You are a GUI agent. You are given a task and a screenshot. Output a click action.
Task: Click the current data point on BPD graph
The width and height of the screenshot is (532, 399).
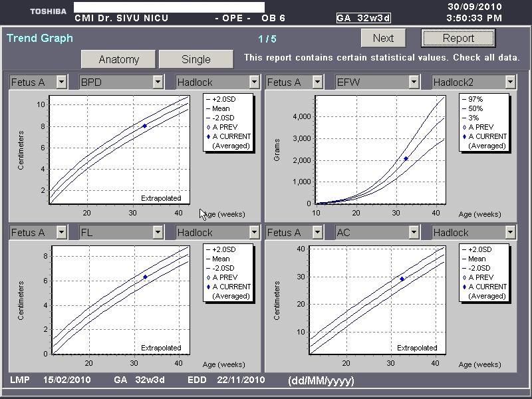(145, 126)
